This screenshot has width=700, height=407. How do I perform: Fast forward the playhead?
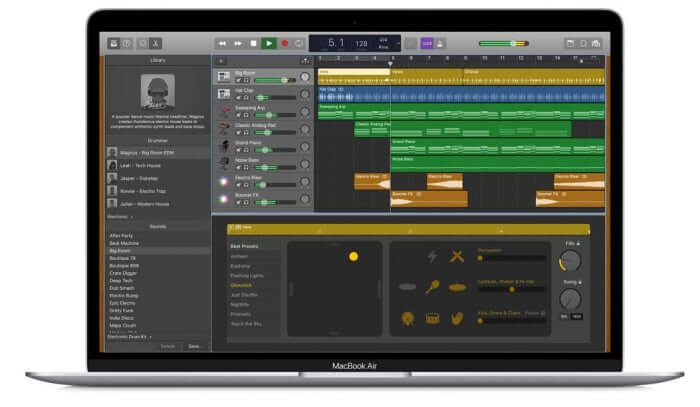coord(238,43)
